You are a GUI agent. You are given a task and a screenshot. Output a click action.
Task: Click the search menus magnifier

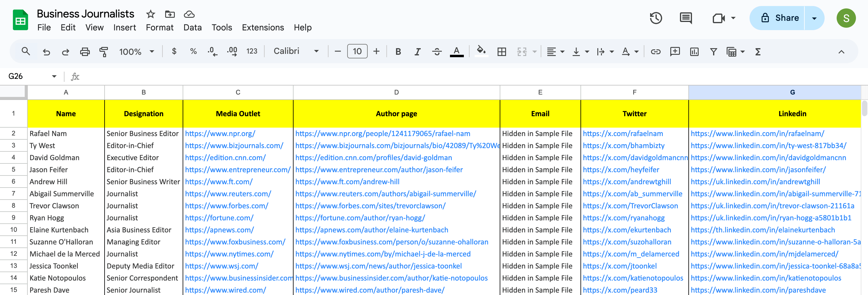(x=26, y=51)
